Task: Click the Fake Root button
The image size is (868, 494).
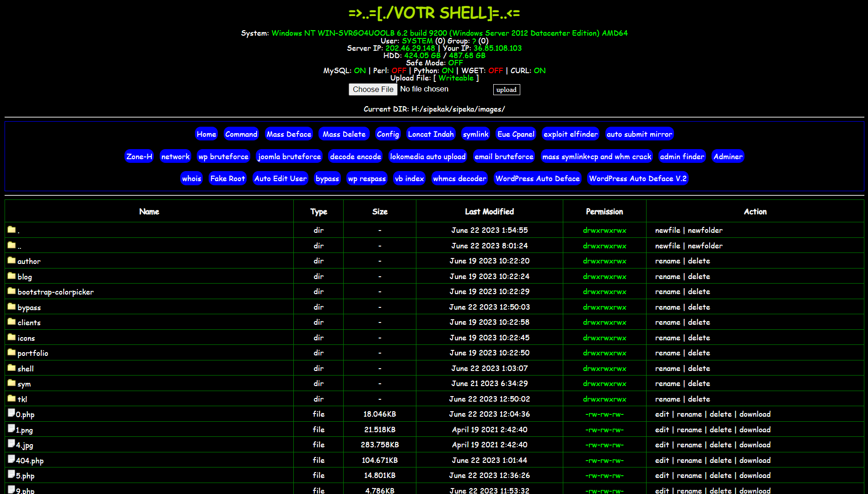Action: tap(228, 178)
